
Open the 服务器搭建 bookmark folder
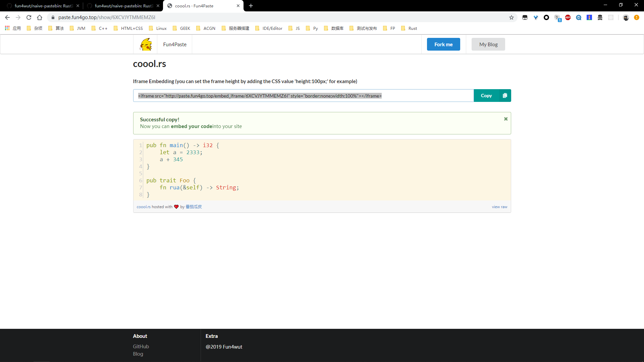pyautogui.click(x=235, y=28)
